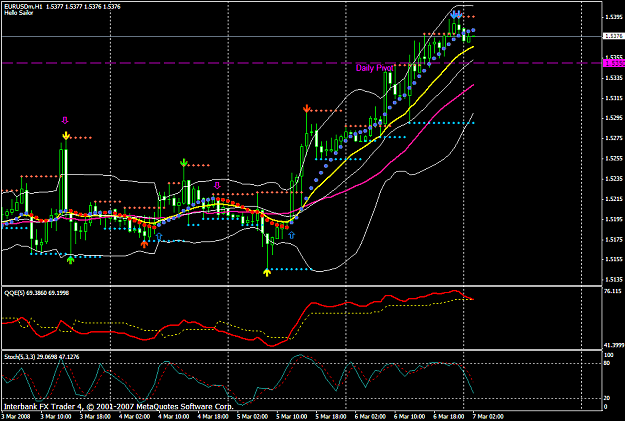Click the current price tag 1.5376
625x421 pixels.
click(x=613, y=36)
